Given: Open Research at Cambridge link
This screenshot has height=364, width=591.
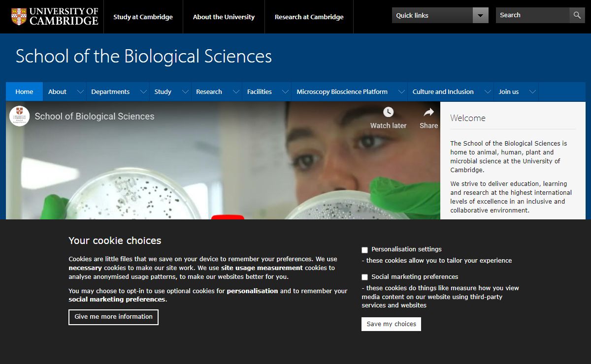Looking at the screenshot, I should coord(309,17).
